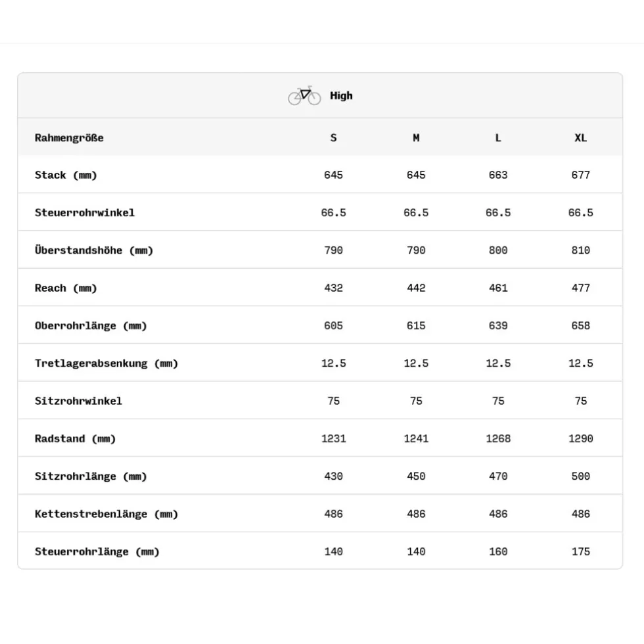Select the Überstandshöhe (mm) row label
Viewport: 644px width, 644px height.
[94, 250]
